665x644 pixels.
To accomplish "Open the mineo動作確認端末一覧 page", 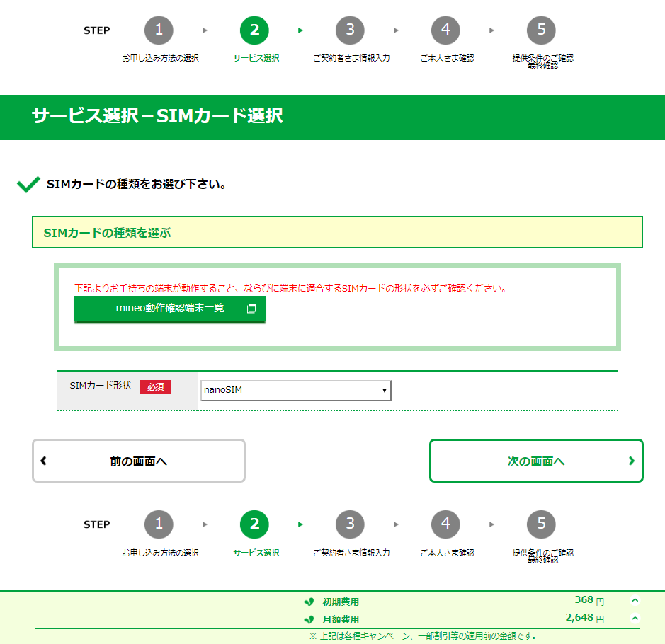I will 170,309.
